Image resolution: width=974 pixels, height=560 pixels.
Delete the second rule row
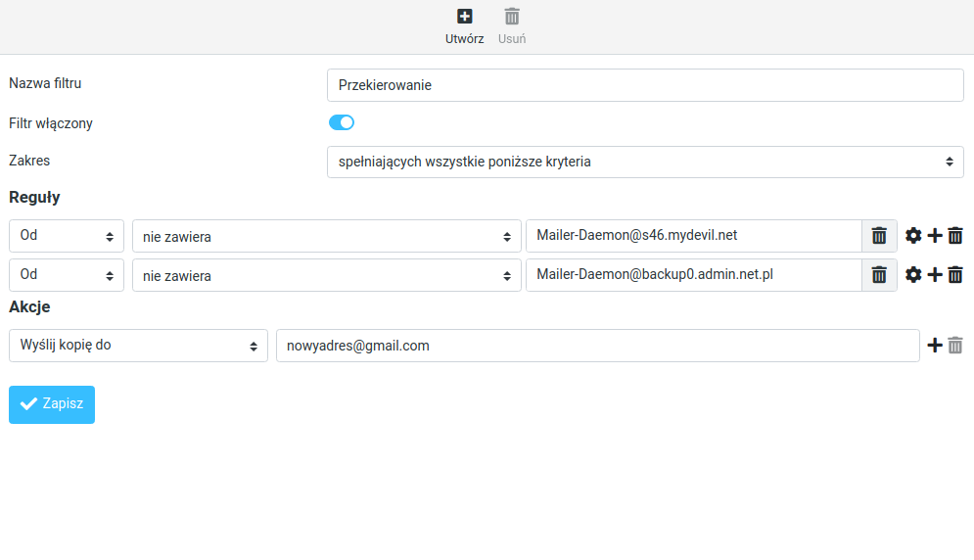[x=955, y=275]
